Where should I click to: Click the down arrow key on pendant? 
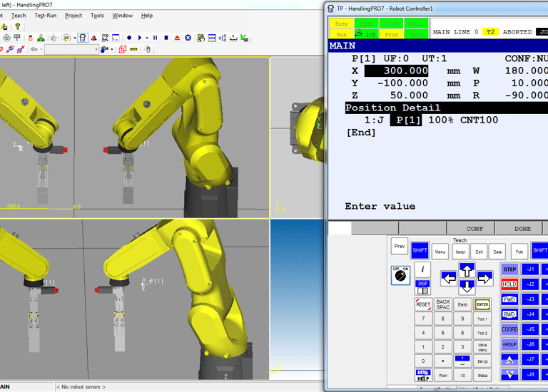(x=467, y=287)
